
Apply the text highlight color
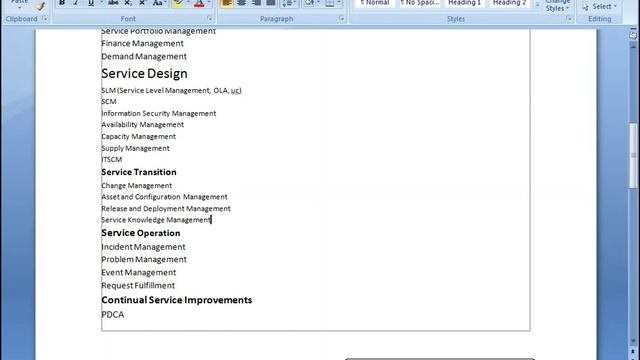tap(178, 3)
